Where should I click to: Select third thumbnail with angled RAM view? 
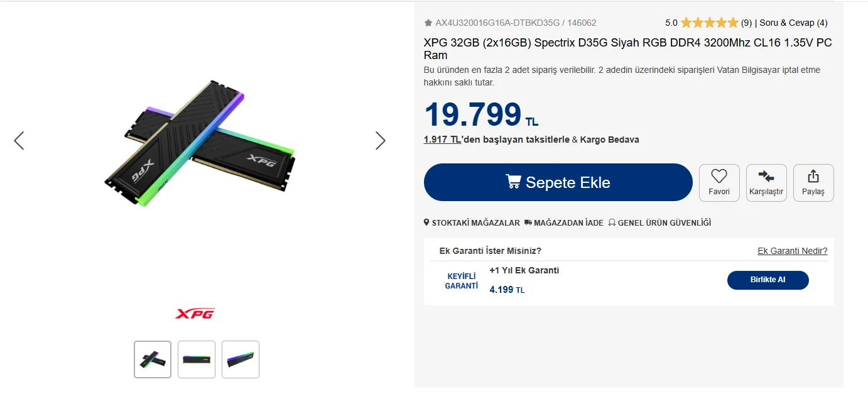[241, 359]
